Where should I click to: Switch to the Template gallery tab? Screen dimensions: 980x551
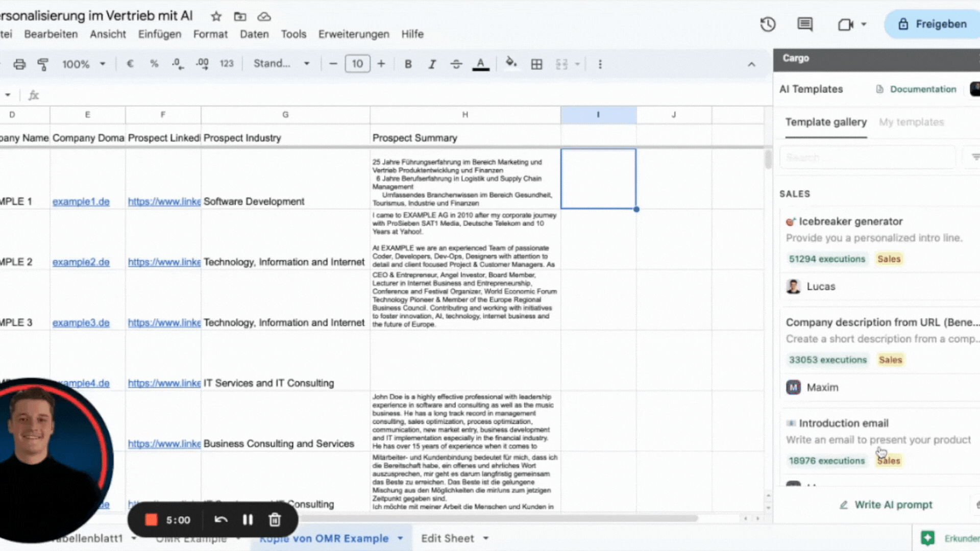coord(826,122)
